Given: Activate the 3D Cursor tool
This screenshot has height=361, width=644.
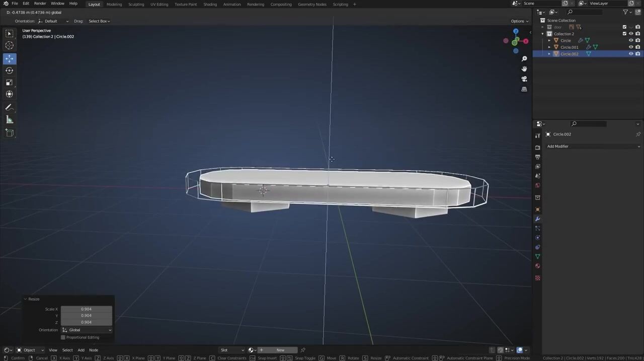Looking at the screenshot, I should point(9,46).
